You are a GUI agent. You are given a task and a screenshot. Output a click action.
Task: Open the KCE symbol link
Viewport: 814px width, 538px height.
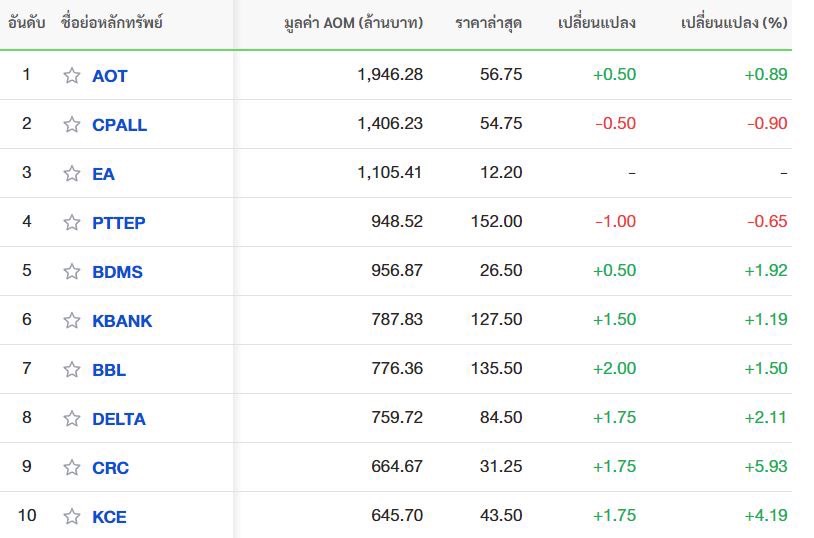(109, 517)
